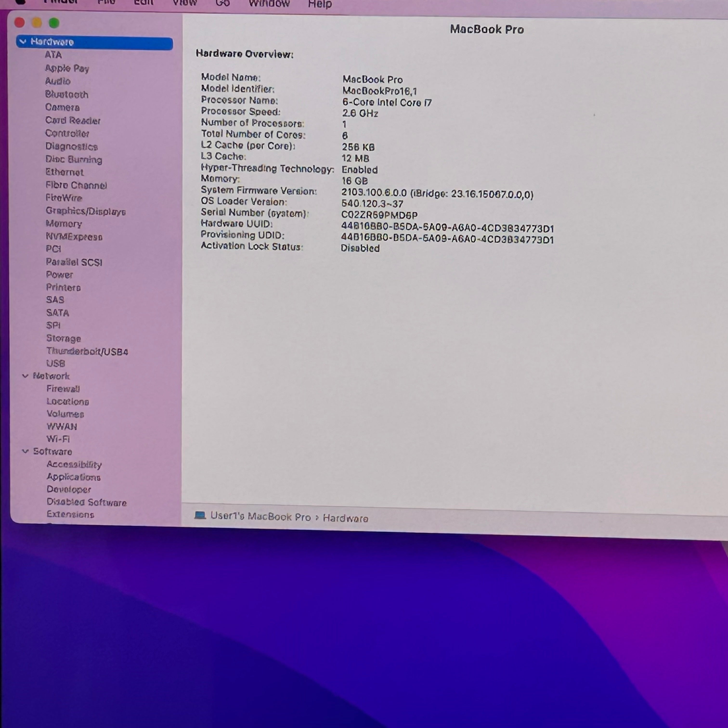
Task: Select Disc Burning in the sidebar
Action: click(x=74, y=160)
